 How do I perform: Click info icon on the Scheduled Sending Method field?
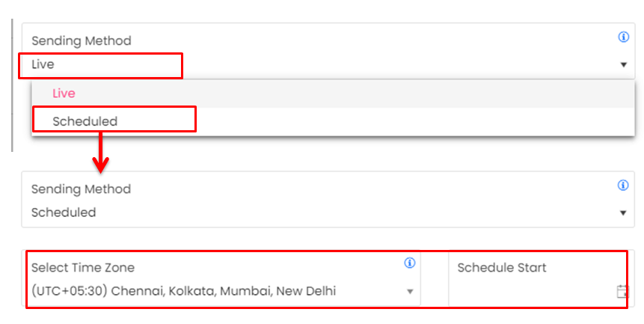623,185
